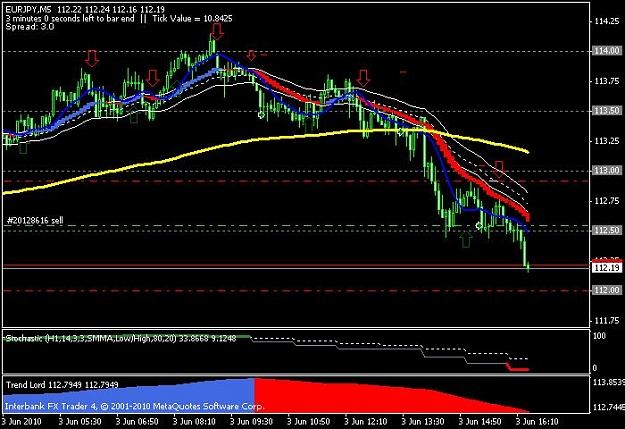The height and width of the screenshot is (429, 625).
Task: Click the faint green up arrow at chart start
Action: tap(23, 148)
